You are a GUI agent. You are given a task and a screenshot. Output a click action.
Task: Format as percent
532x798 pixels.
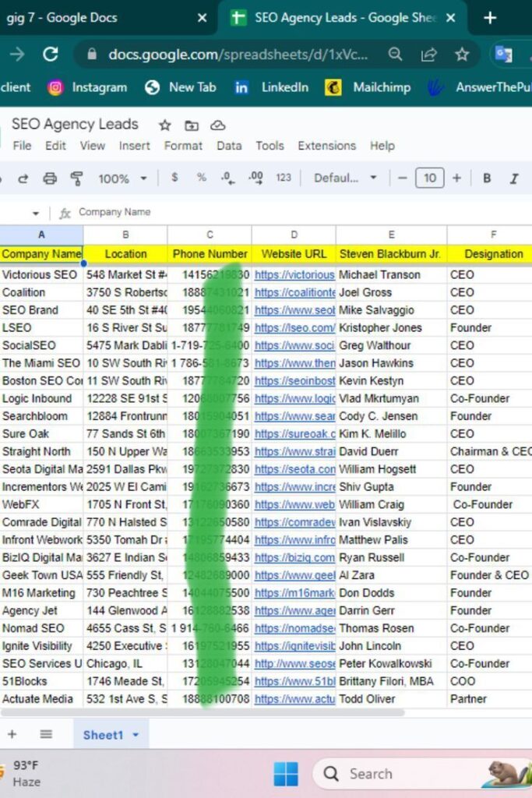coord(202,178)
